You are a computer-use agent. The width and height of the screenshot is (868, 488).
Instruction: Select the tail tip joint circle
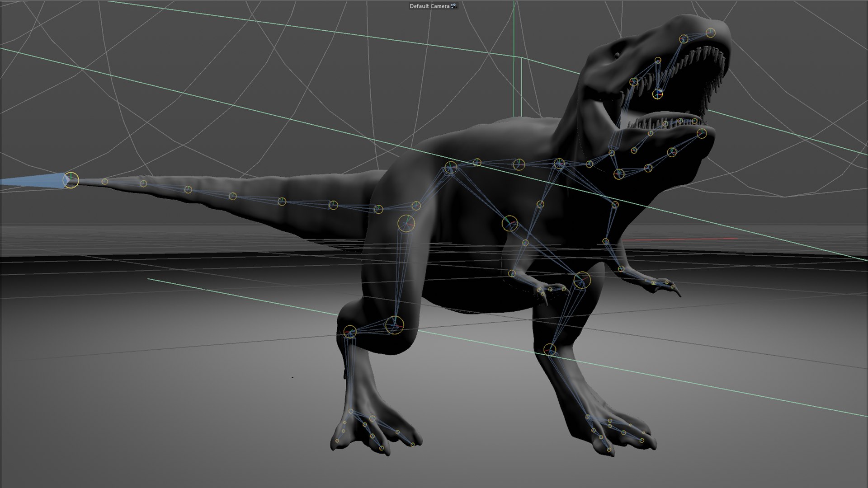[x=71, y=180]
